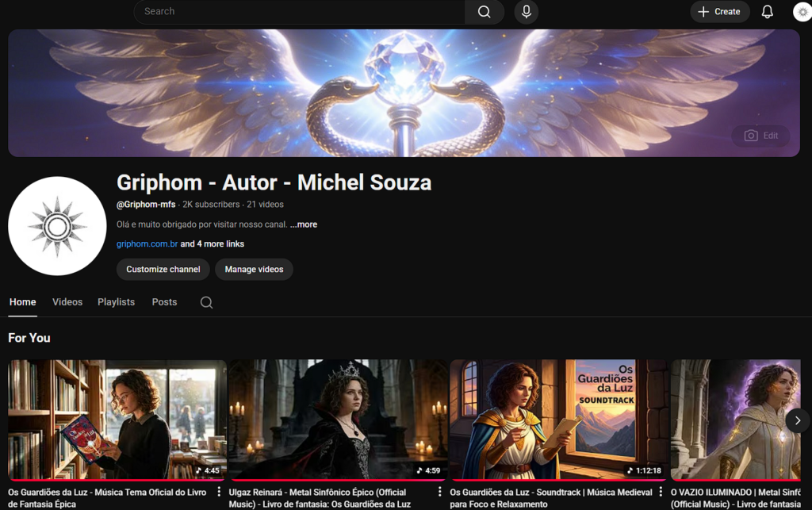Click the '2K subscribers' text
Image resolution: width=812 pixels, height=510 pixels.
pyautogui.click(x=211, y=205)
